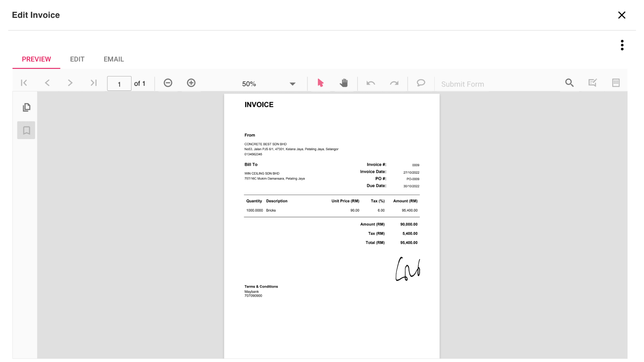This screenshot has height=362, width=644.
Task: Activate the text selection arrow tool
Action: coord(320,83)
